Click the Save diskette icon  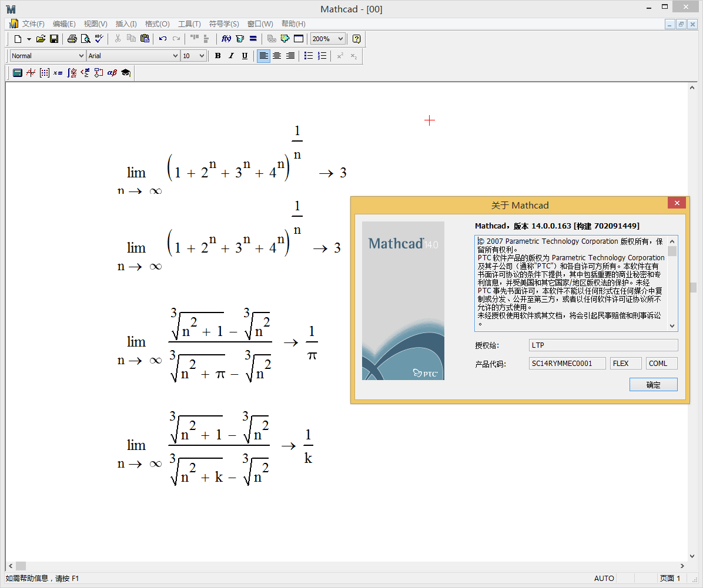point(54,39)
